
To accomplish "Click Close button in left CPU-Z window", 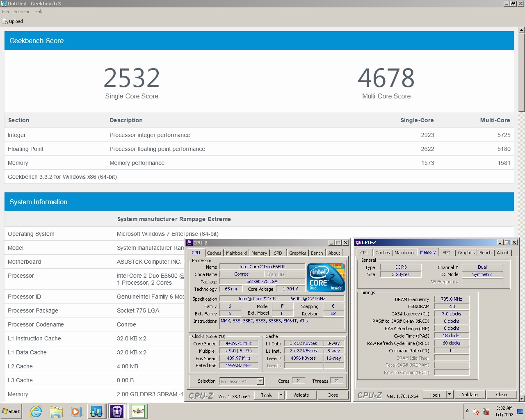I will pyautogui.click(x=333, y=395).
